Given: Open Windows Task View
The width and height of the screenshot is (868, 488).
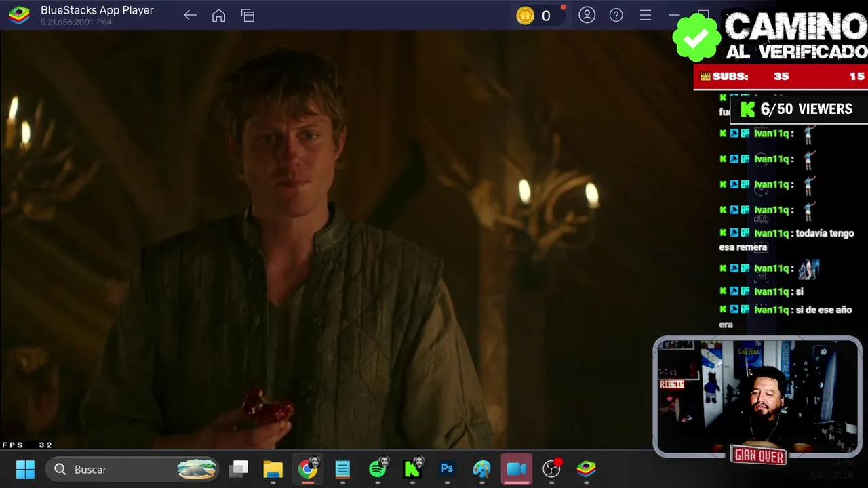Looking at the screenshot, I should (238, 469).
